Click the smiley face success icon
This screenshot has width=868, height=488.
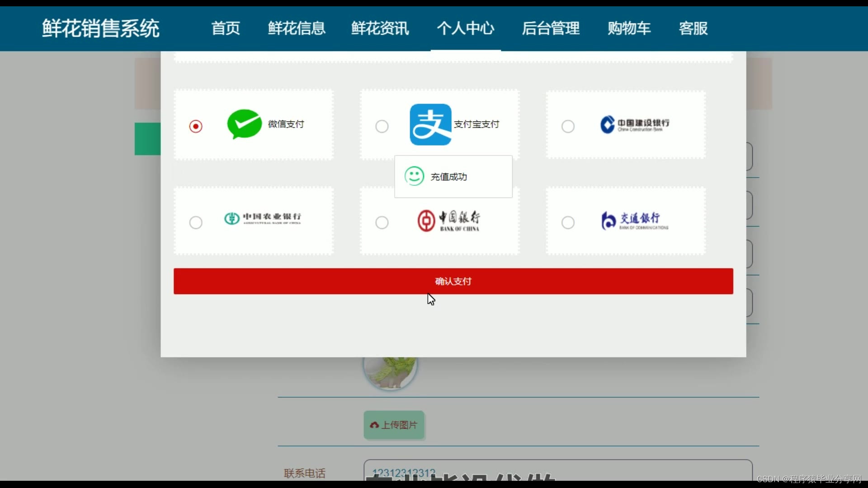(414, 176)
